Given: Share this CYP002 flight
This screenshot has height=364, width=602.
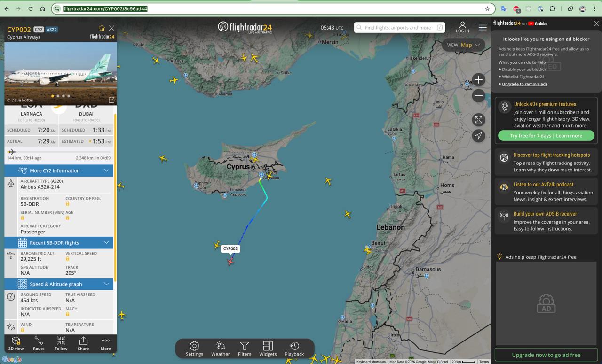Looking at the screenshot, I should pos(83,343).
